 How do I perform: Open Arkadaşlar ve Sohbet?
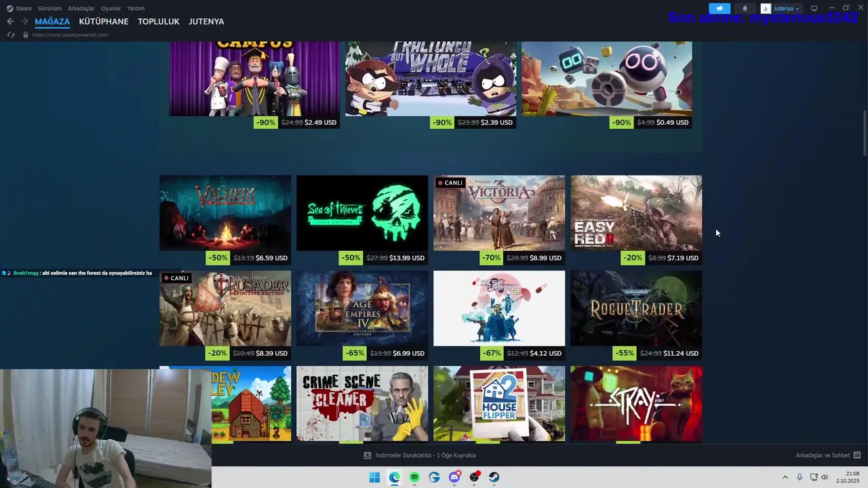click(x=823, y=455)
